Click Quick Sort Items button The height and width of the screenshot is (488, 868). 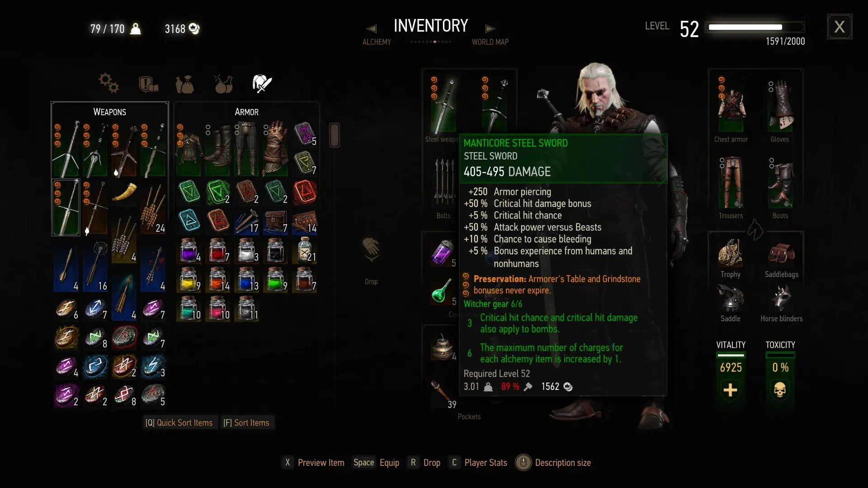(179, 423)
